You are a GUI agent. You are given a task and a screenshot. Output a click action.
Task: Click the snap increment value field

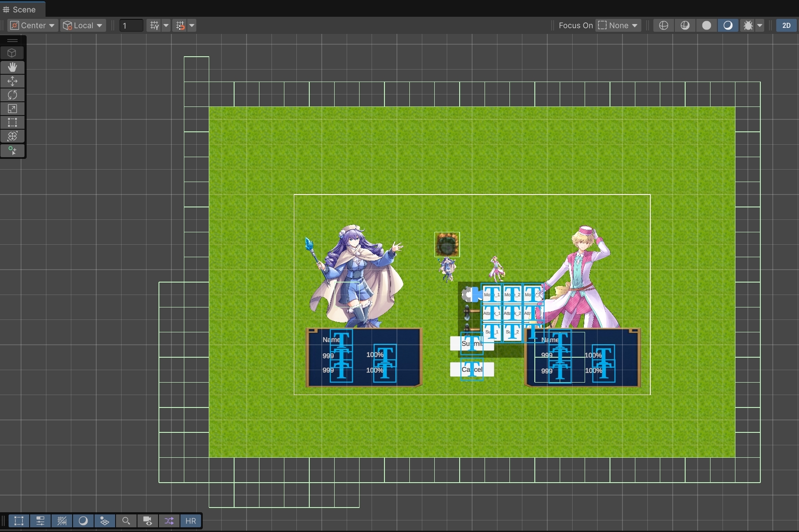pyautogui.click(x=131, y=25)
